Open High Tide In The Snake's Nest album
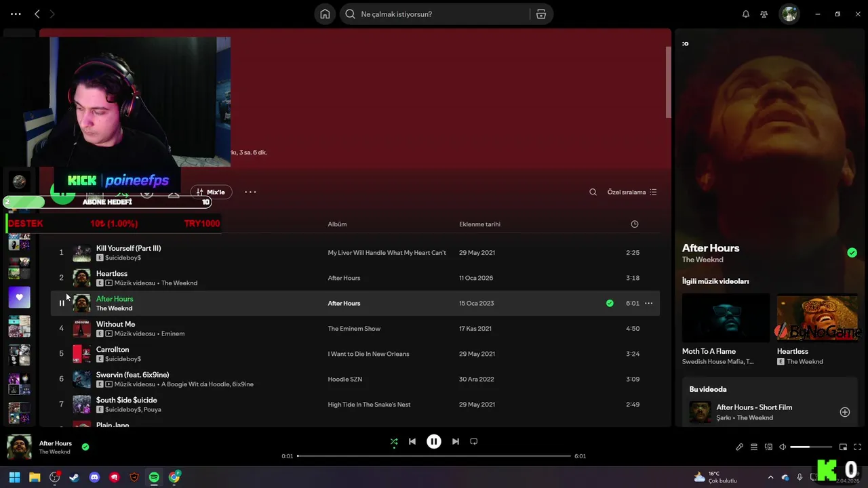The height and width of the screenshot is (488, 868). pyautogui.click(x=369, y=405)
